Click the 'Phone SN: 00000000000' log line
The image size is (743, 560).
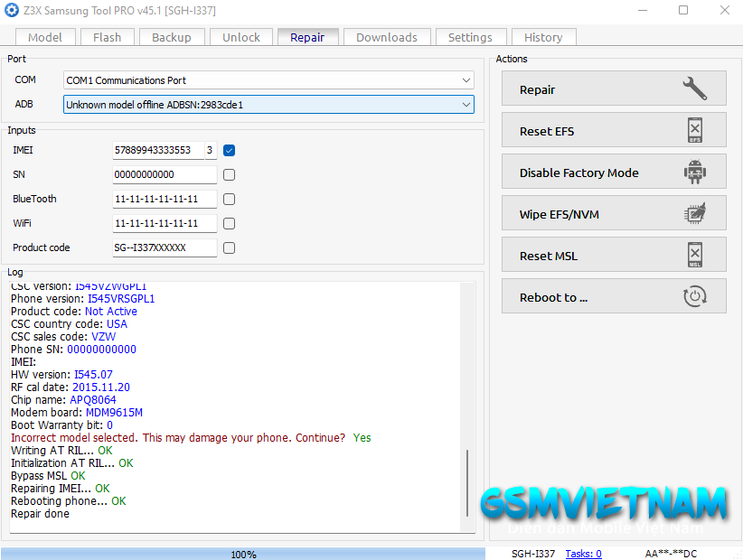(73, 350)
